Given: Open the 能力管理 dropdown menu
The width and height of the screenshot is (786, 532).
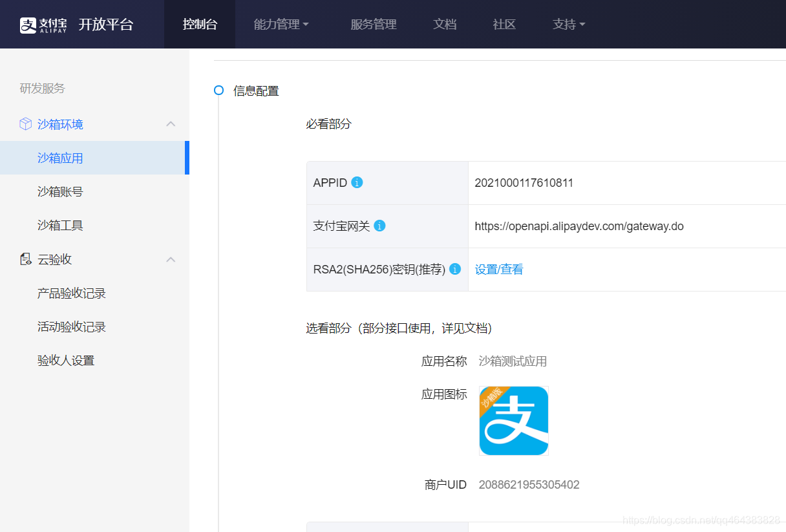Looking at the screenshot, I should (282, 25).
